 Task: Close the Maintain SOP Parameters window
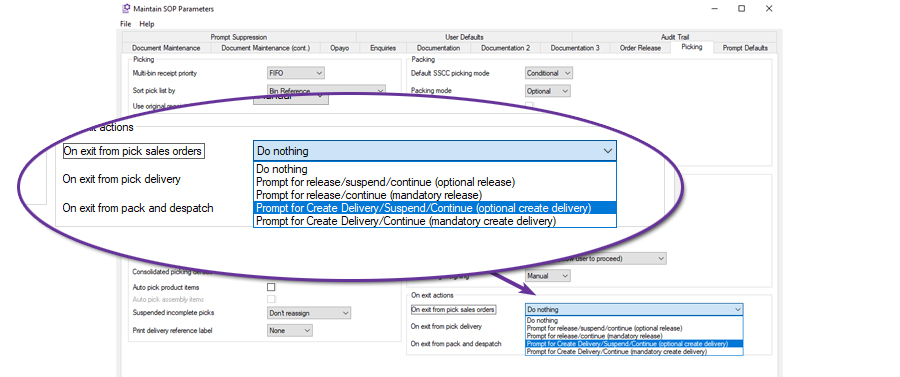click(769, 9)
